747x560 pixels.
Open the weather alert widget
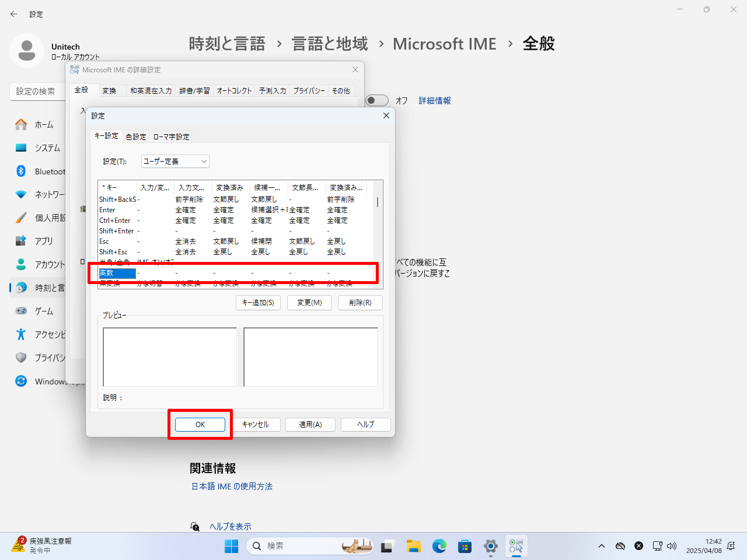pos(42,545)
